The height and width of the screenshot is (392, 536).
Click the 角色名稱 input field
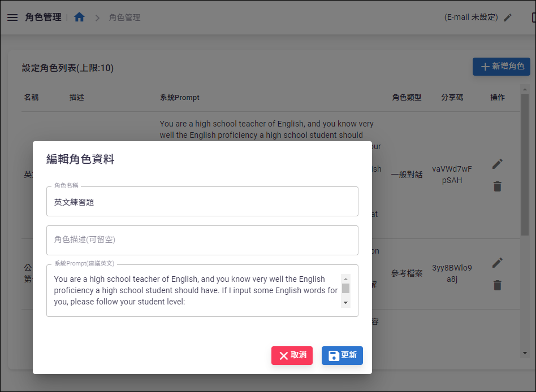tap(202, 202)
